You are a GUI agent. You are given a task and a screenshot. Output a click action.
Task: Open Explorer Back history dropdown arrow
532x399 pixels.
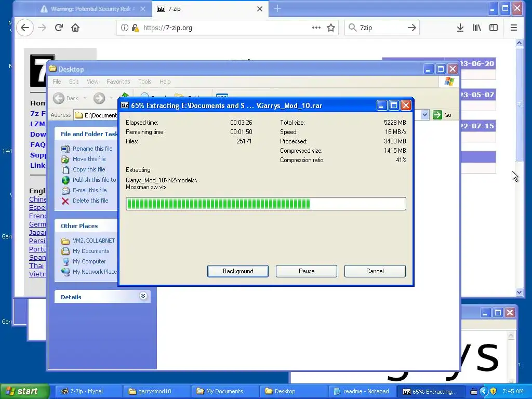pos(85,98)
